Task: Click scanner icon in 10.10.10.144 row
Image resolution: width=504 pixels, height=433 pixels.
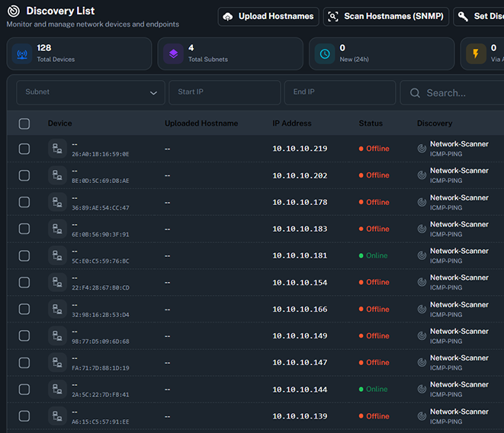Action: 422,390
